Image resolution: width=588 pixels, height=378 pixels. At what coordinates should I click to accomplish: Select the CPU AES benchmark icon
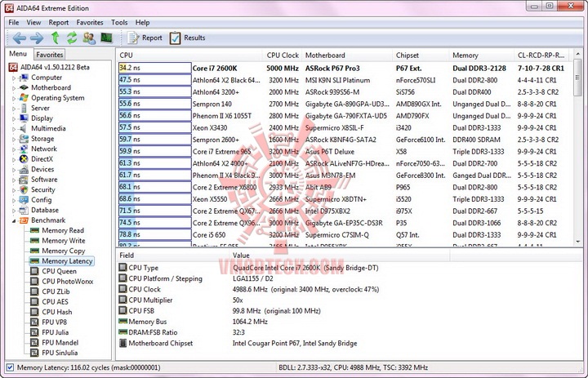pos(34,301)
